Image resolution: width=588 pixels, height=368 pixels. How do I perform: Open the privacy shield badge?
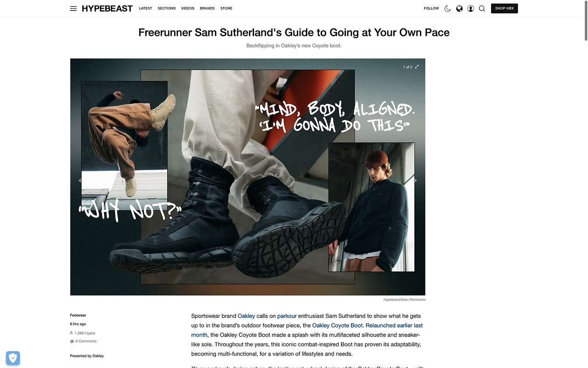pyautogui.click(x=13, y=358)
